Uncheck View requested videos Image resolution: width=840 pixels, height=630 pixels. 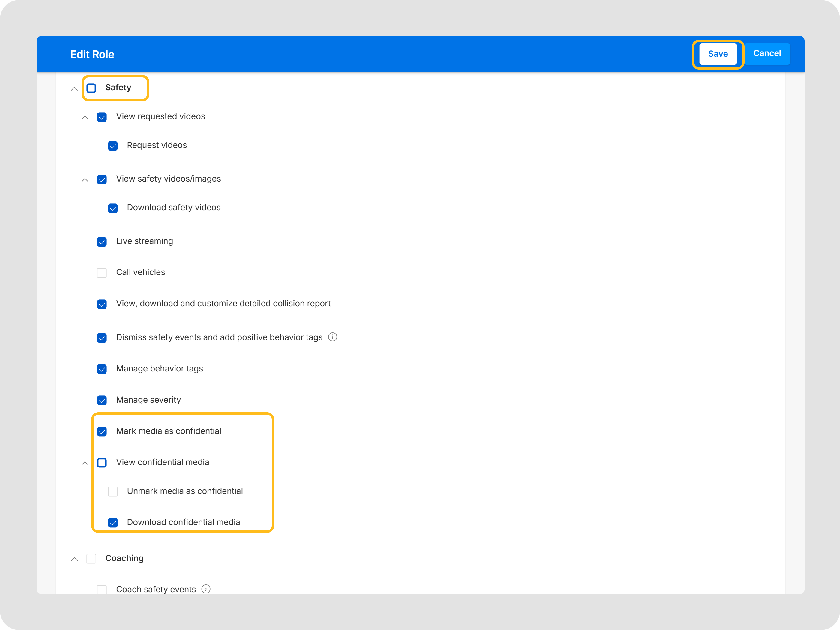pos(102,117)
